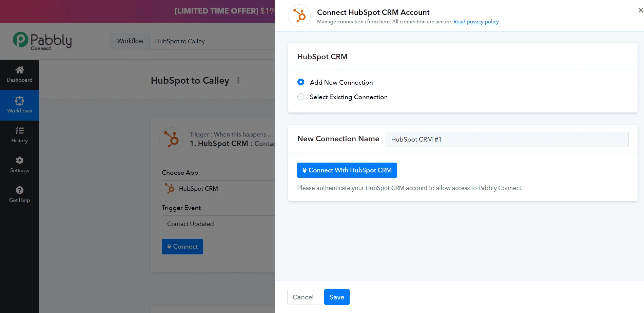Select Add New Connection radio option
This screenshot has width=644, height=313.
(x=301, y=82)
